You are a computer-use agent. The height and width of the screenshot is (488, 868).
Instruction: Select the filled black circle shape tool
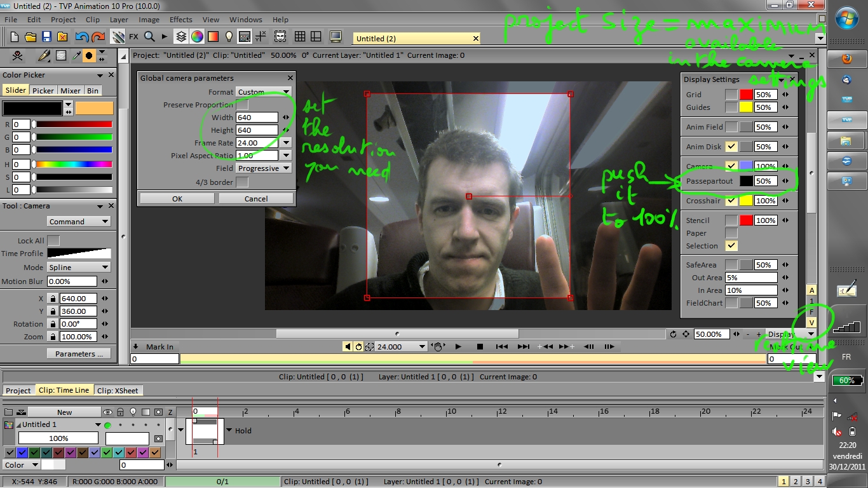(x=89, y=56)
